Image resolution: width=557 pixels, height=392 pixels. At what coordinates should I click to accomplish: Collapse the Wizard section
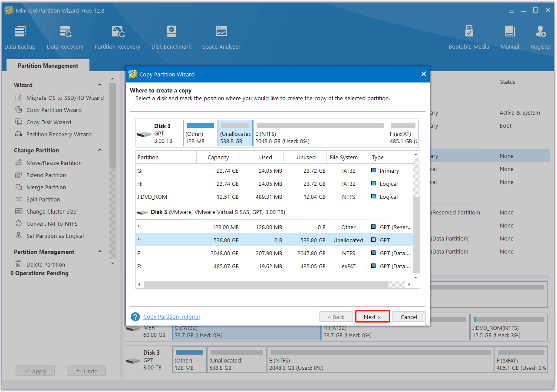(x=100, y=85)
